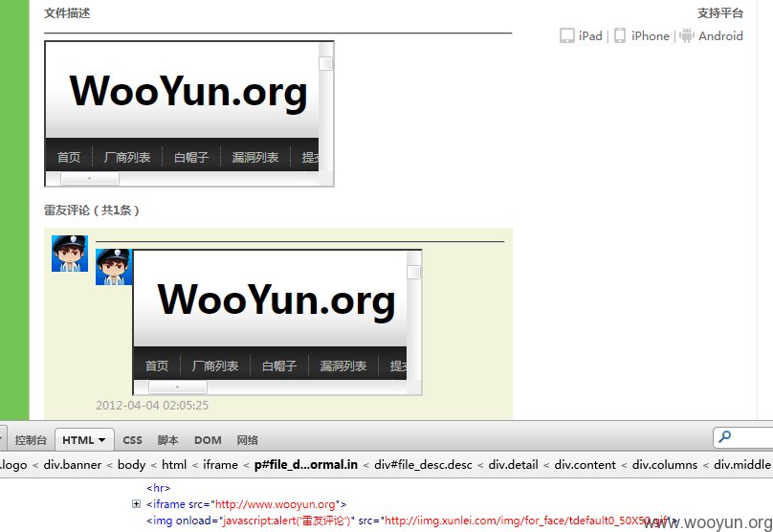Switch to the 网络 network tab

[247, 440]
